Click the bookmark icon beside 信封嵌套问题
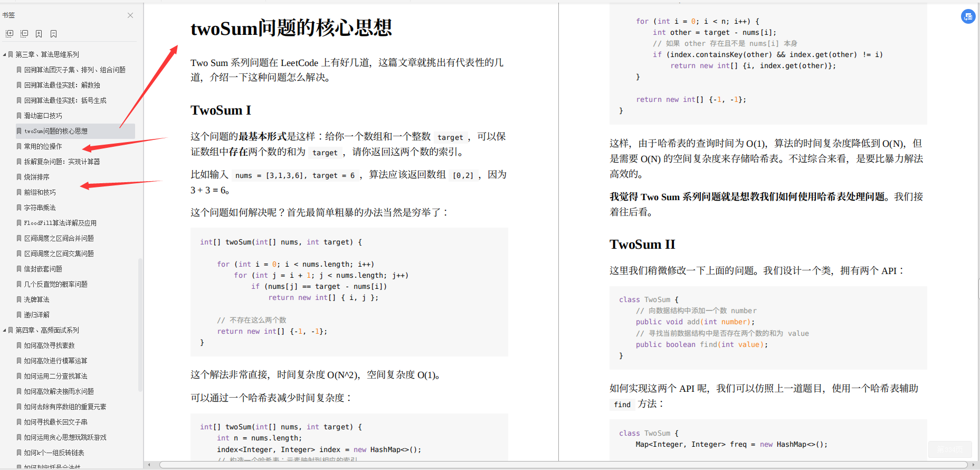Image resolution: width=980 pixels, height=470 pixels. click(x=19, y=269)
